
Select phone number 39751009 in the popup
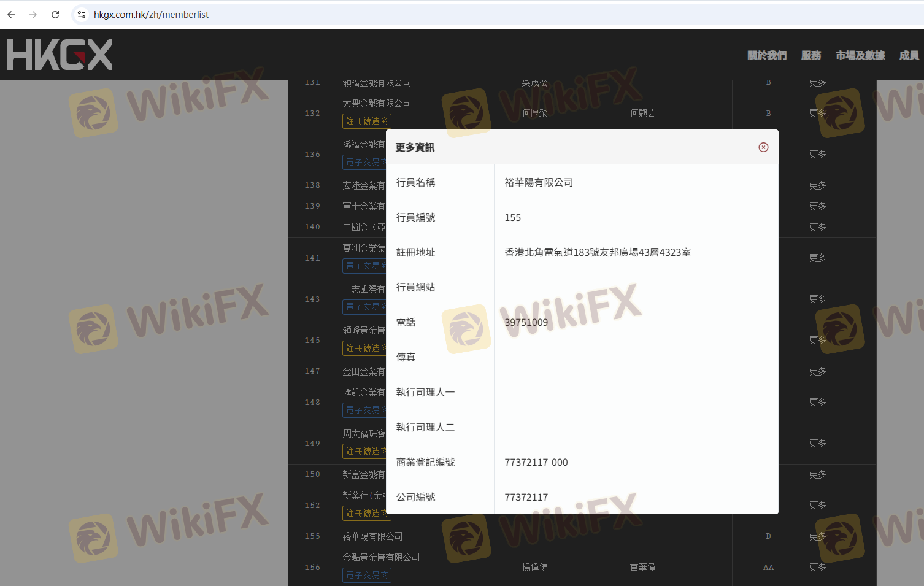click(x=526, y=322)
